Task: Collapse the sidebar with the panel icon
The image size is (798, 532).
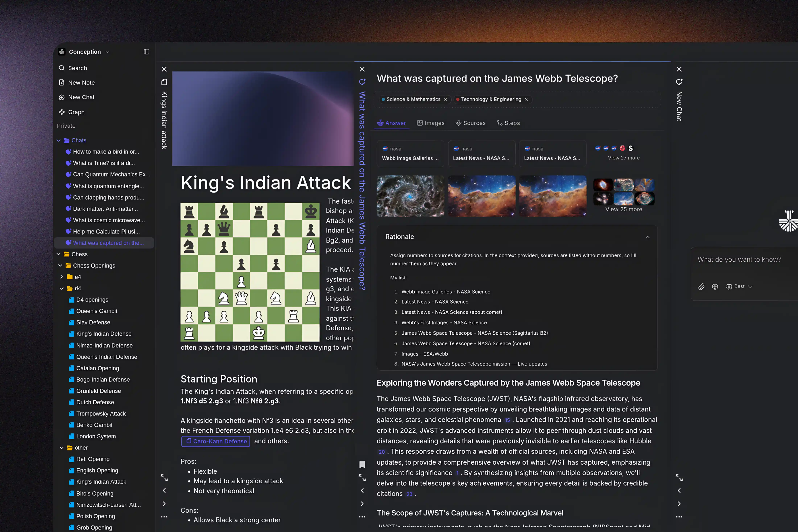Action: tap(147, 52)
